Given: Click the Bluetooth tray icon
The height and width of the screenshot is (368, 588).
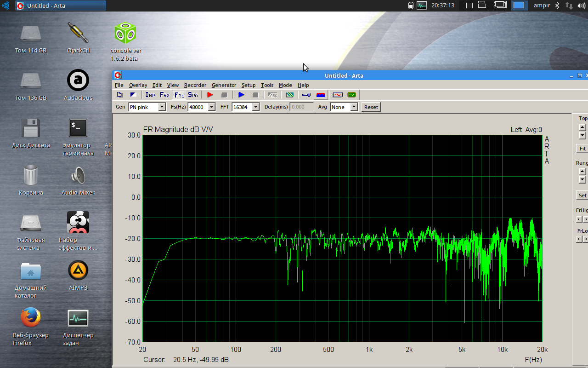Looking at the screenshot, I should click(x=557, y=6).
